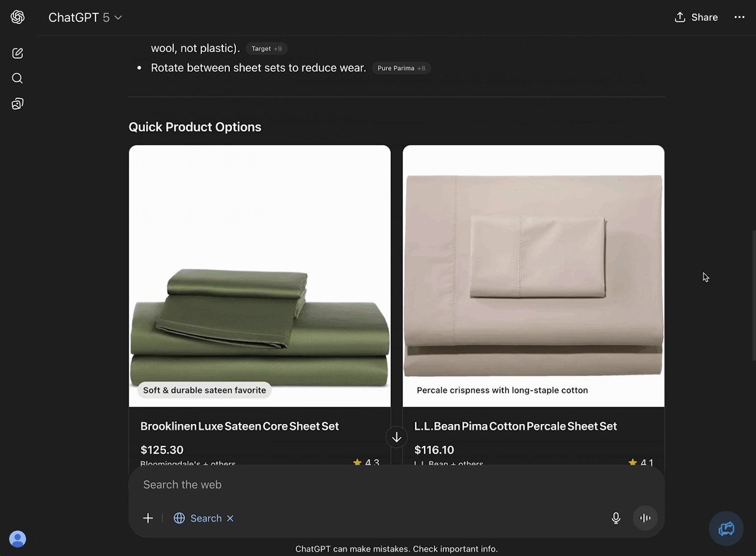Expand the ChatGPT 5 model selector
The width and height of the screenshot is (756, 556).
85,17
